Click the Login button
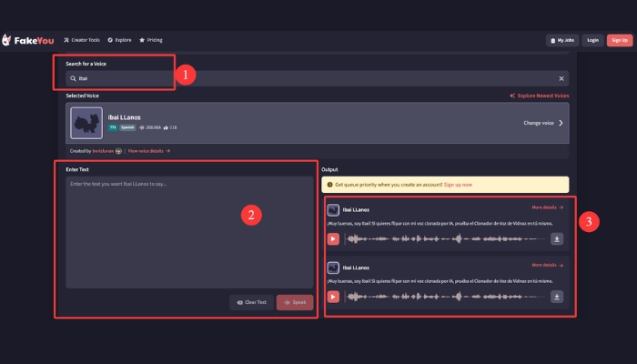Screen dimensions: 637x364 point(592,40)
